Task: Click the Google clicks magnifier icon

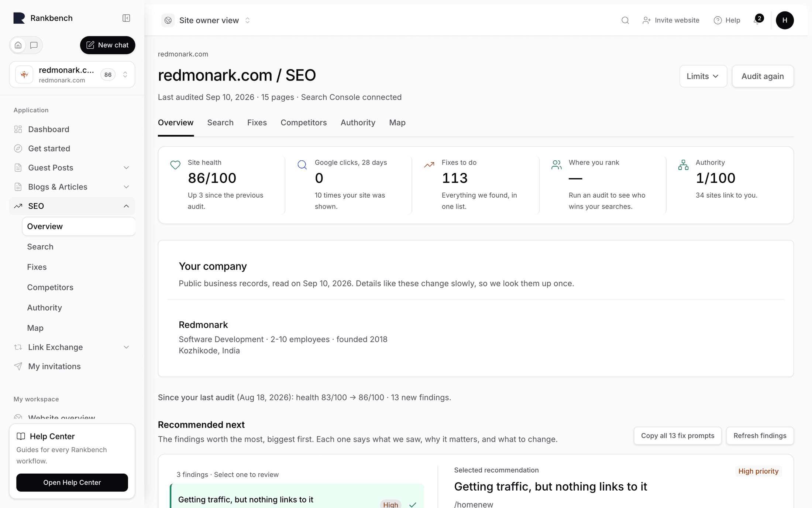Action: click(x=302, y=165)
